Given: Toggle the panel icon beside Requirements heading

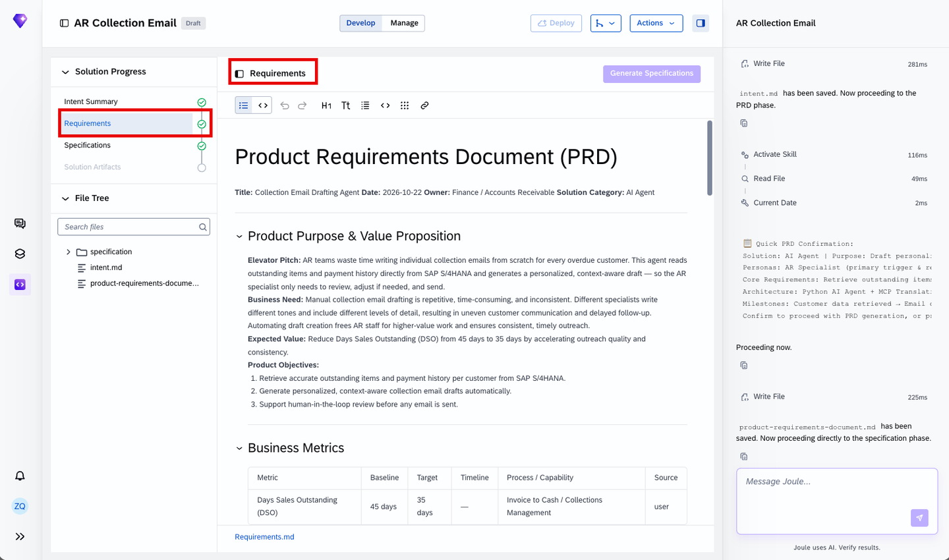Looking at the screenshot, I should coord(239,74).
